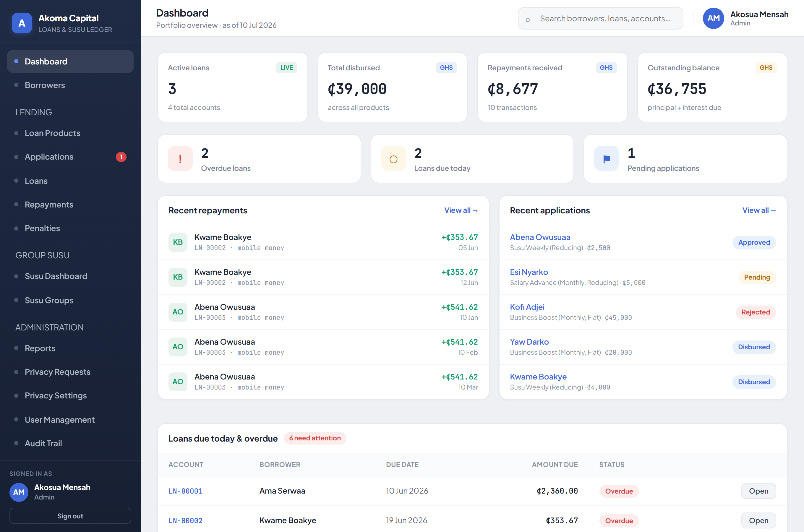
Task: Open the Dashboard sidebar item
Action: 70,61
